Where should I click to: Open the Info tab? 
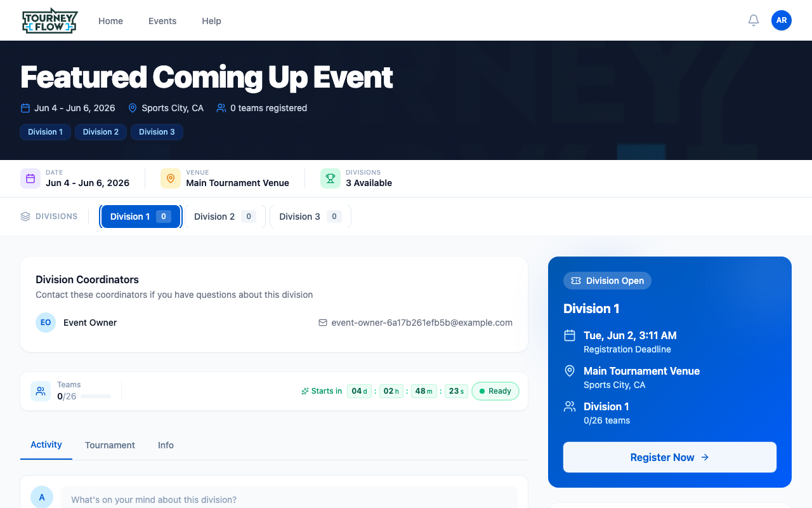click(x=166, y=445)
